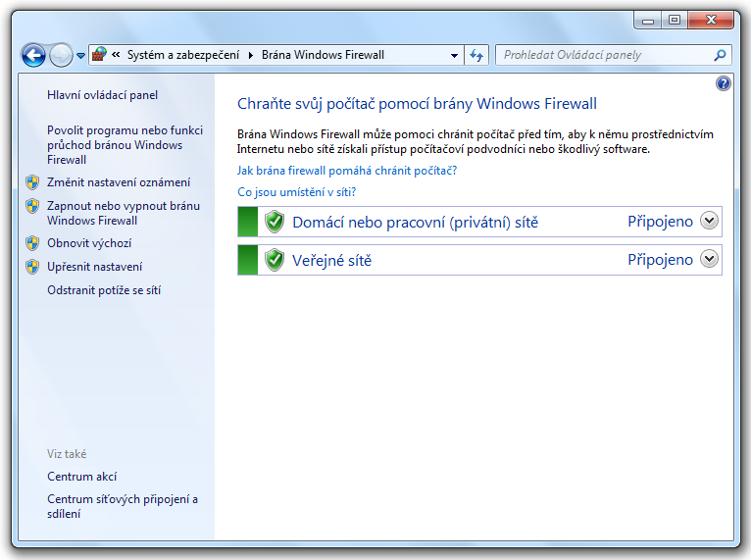Click Obnovit výchozí link
Image resolution: width=751 pixels, height=560 pixels.
coord(89,243)
